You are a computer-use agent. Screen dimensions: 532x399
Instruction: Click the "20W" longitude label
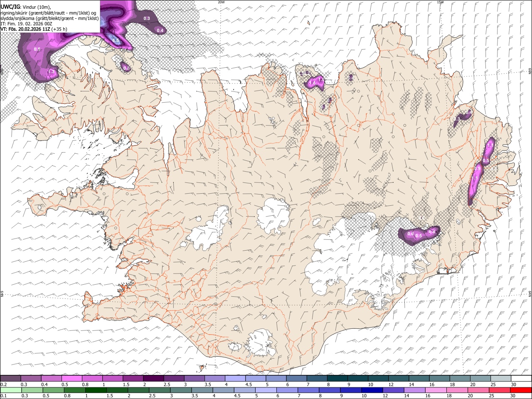[221, 2]
